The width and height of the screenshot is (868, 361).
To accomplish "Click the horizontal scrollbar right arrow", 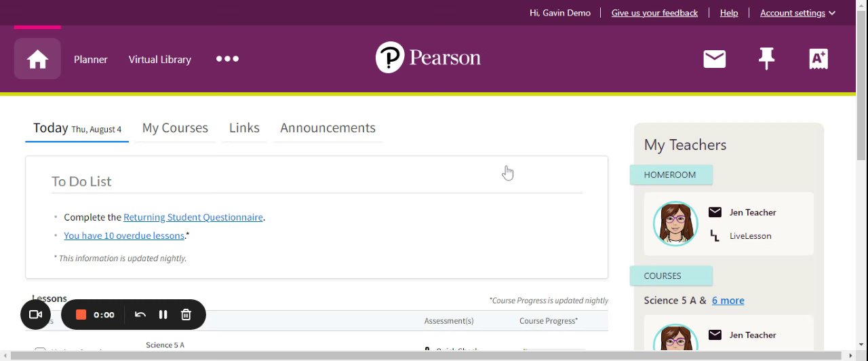I will point(850,356).
